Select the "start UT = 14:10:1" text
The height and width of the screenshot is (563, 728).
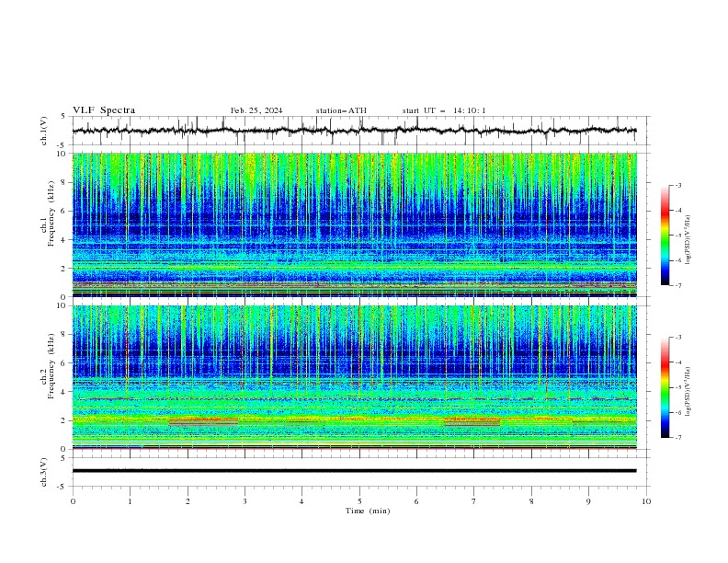coord(444,110)
